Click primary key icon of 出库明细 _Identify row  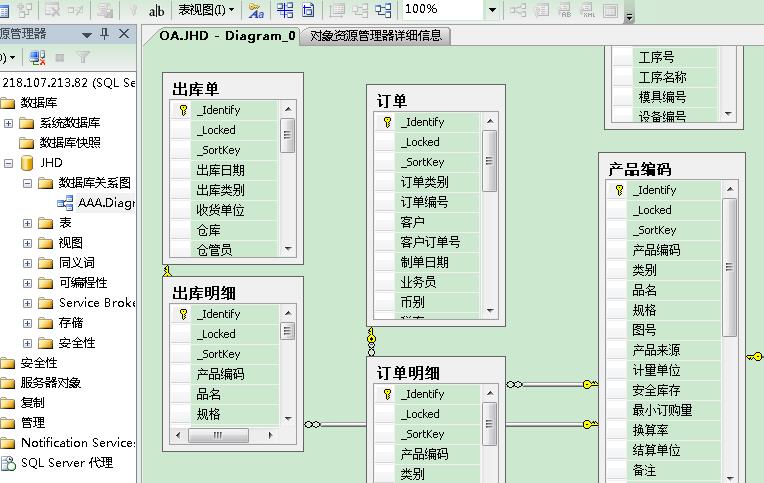183,314
